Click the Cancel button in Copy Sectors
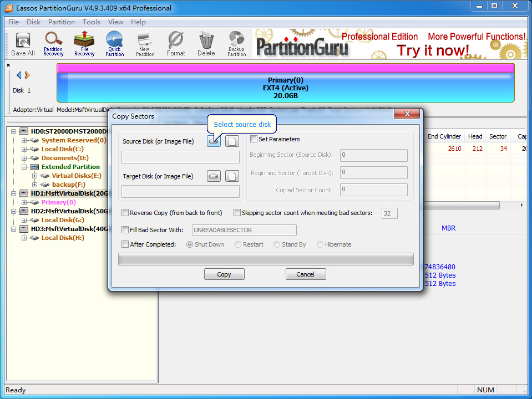532x399 pixels. click(x=305, y=274)
